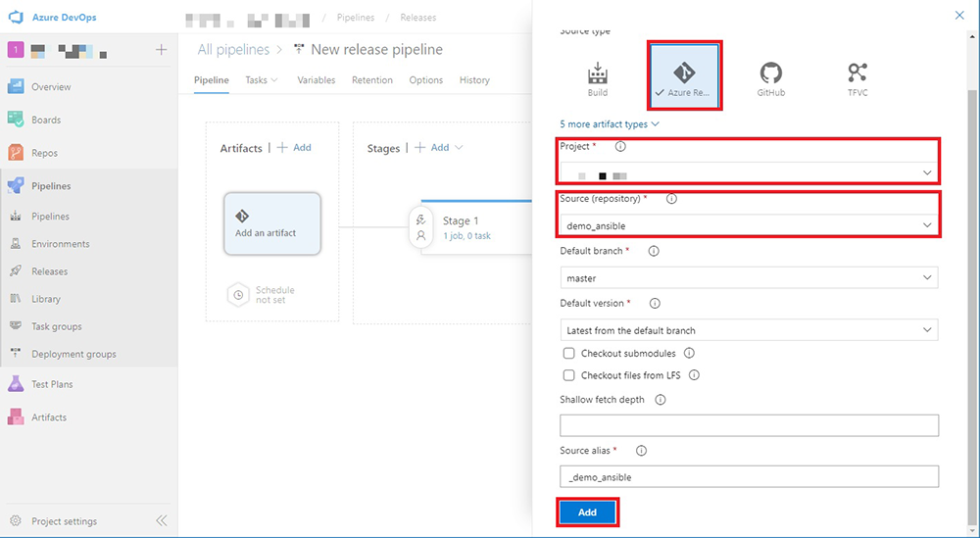Choose Build source type
The width and height of the screenshot is (980, 538).
click(598, 79)
